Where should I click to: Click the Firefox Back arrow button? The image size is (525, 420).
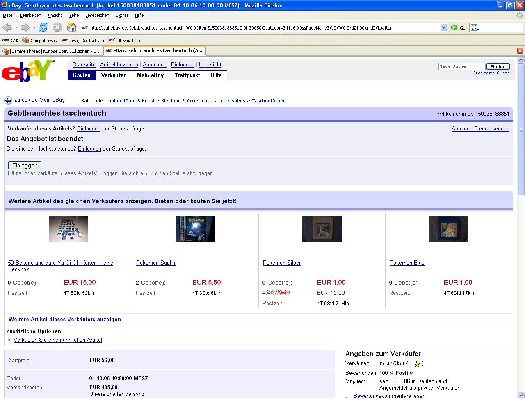pyautogui.click(x=7, y=27)
